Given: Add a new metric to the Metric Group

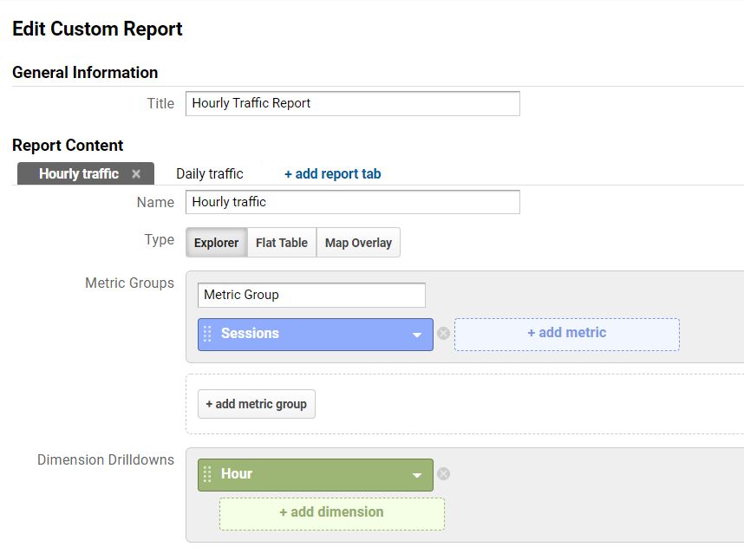Looking at the screenshot, I should [566, 334].
